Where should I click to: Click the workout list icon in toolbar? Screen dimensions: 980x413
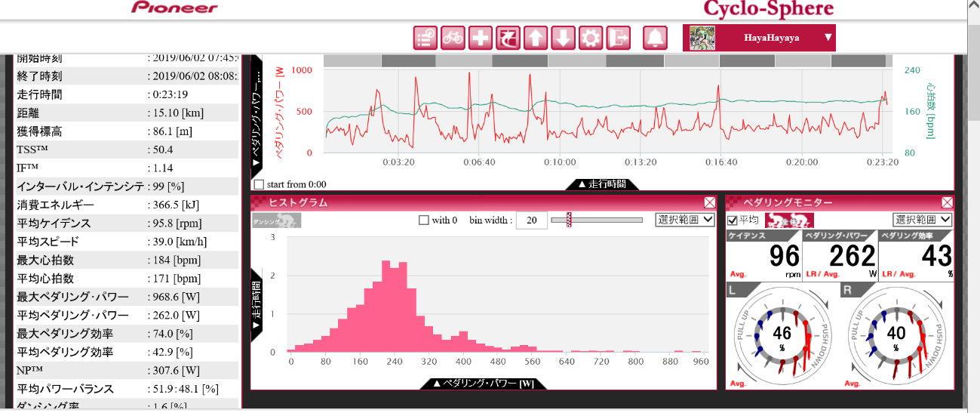[x=425, y=38]
